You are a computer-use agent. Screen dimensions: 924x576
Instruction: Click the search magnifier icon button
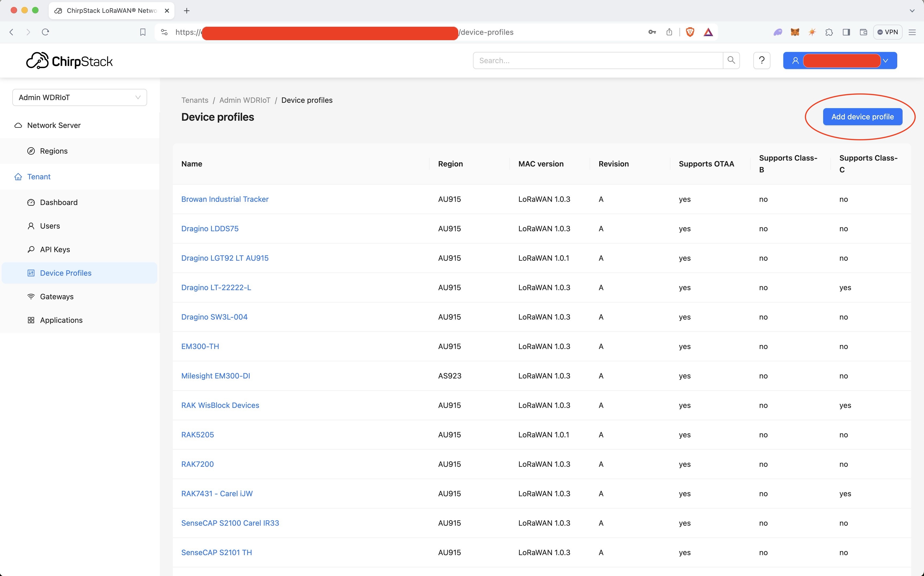[731, 60]
